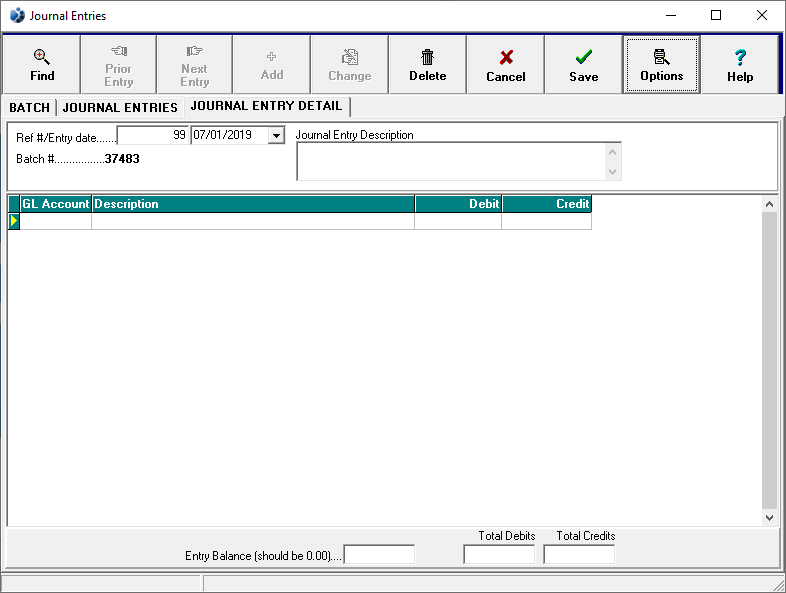Switch to the JOURNAL ENTRIES tab
The width and height of the screenshot is (786, 593).
(120, 107)
